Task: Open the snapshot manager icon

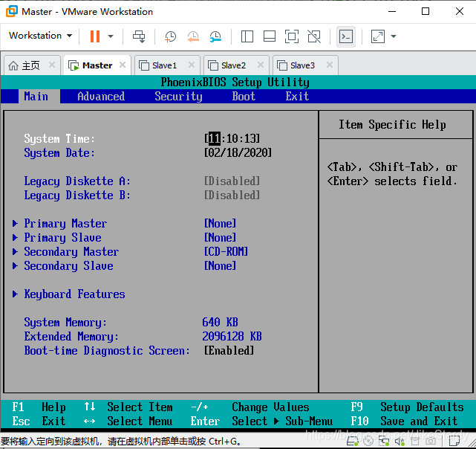Action: click(215, 36)
